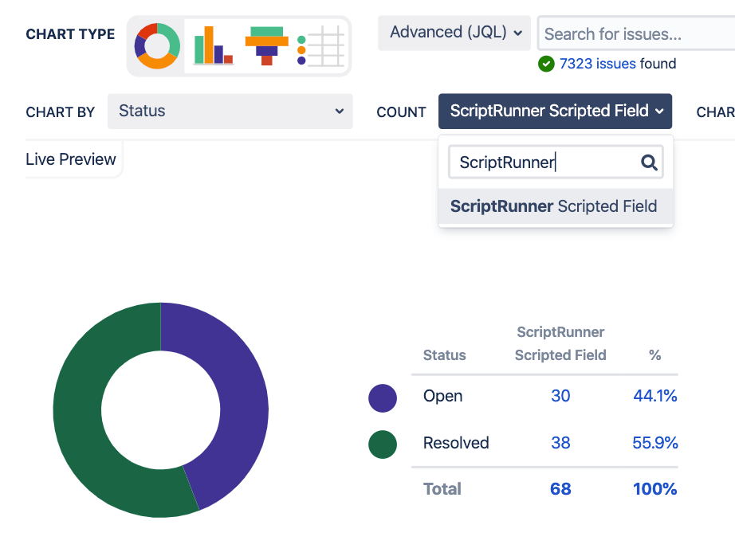This screenshot has width=735, height=560.
Task: Open the 7323 issues link
Action: (598, 64)
